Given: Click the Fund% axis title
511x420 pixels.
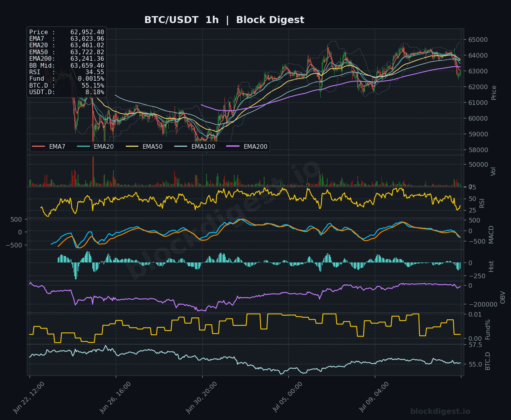Looking at the screenshot, I should coord(488,329).
